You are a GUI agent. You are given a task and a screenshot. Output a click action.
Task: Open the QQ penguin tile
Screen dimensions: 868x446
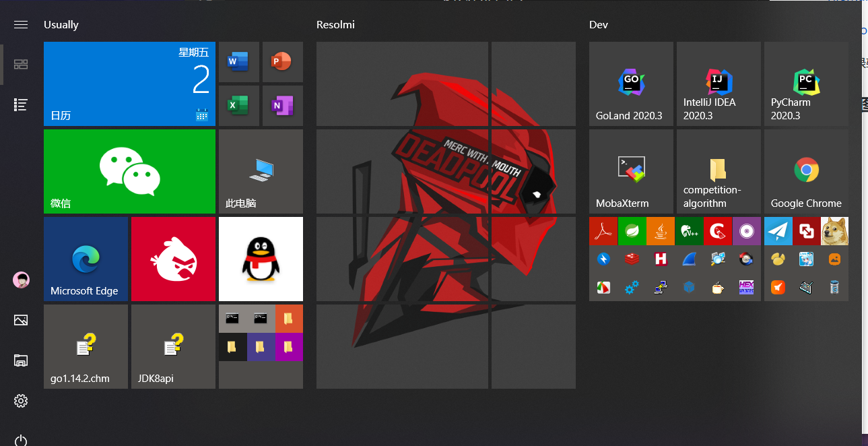pyautogui.click(x=261, y=259)
